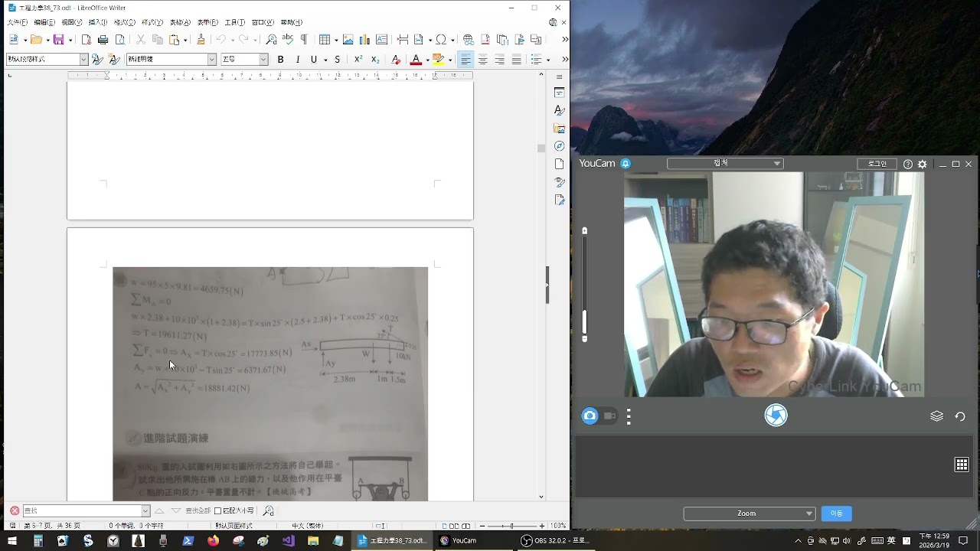Open YouCam settings gear icon
Viewport: 980px width, 551px height.
(x=923, y=164)
